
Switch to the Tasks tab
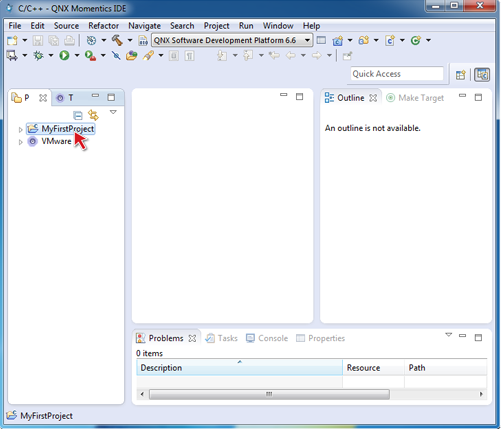click(221, 338)
